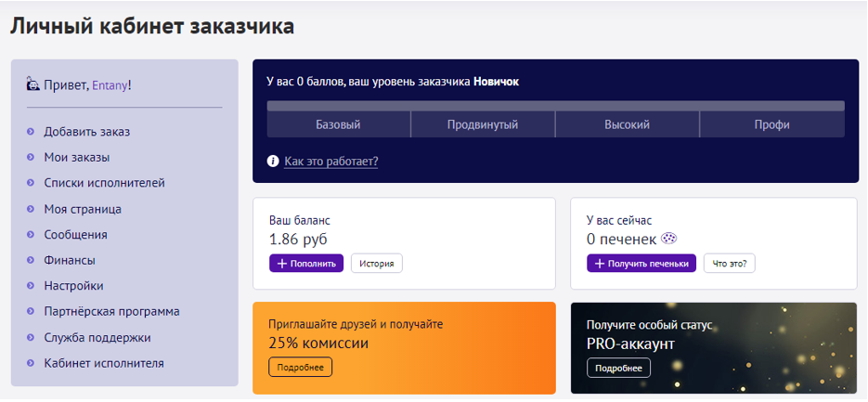
Task: Contact Служба поддержки
Action: pyautogui.click(x=97, y=338)
